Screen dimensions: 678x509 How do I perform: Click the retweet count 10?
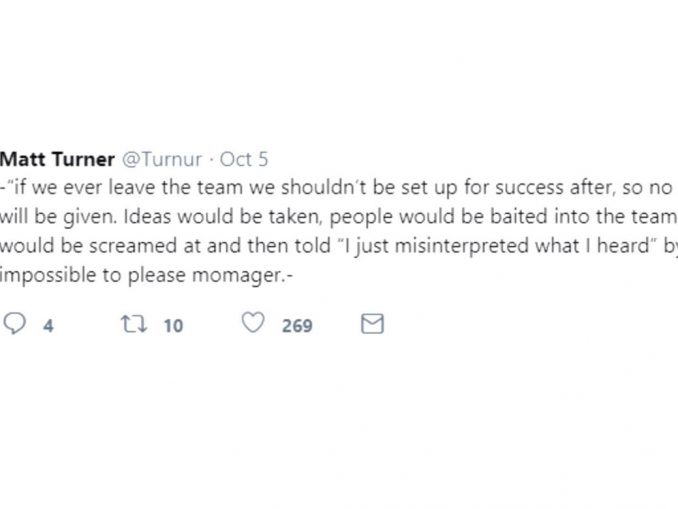pos(173,325)
